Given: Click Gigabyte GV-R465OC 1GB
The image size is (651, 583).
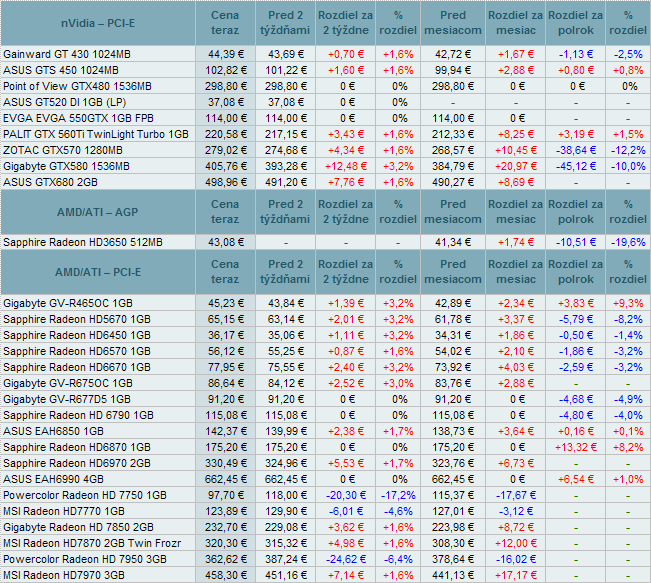Looking at the screenshot, I should [x=68, y=303].
